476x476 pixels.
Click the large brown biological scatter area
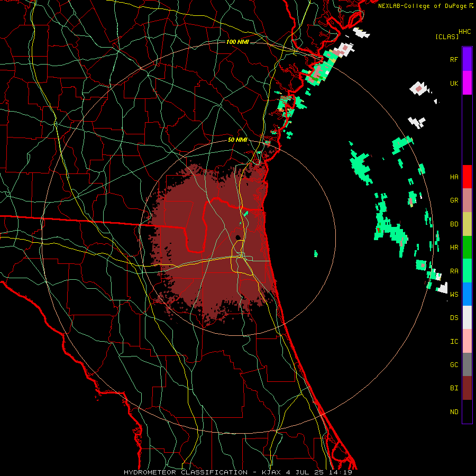[x=213, y=243]
